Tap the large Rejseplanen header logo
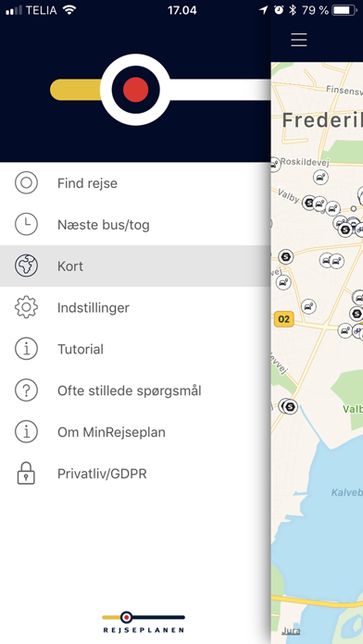Image resolution: width=363 pixels, height=644 pixels. (x=160, y=90)
